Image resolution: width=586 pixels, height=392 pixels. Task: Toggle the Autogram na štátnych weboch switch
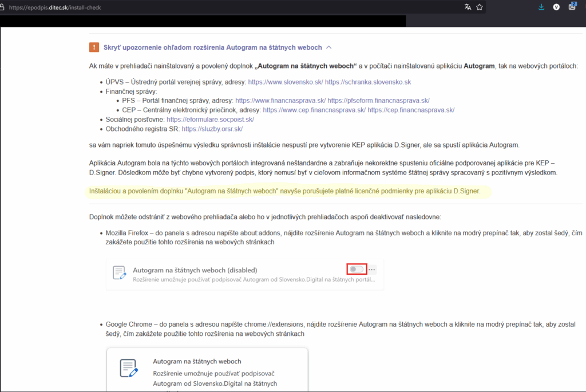pyautogui.click(x=357, y=270)
